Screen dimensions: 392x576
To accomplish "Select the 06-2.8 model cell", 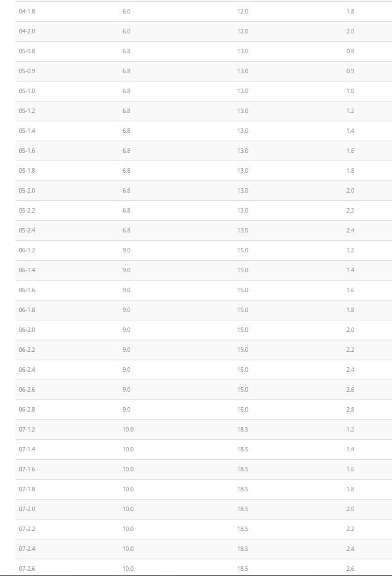I will 27,410.
